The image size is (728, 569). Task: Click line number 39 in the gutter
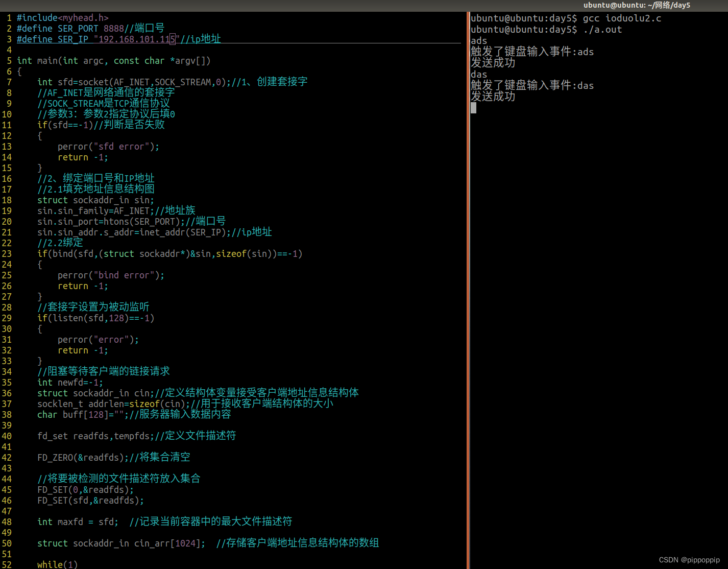tap(7, 425)
